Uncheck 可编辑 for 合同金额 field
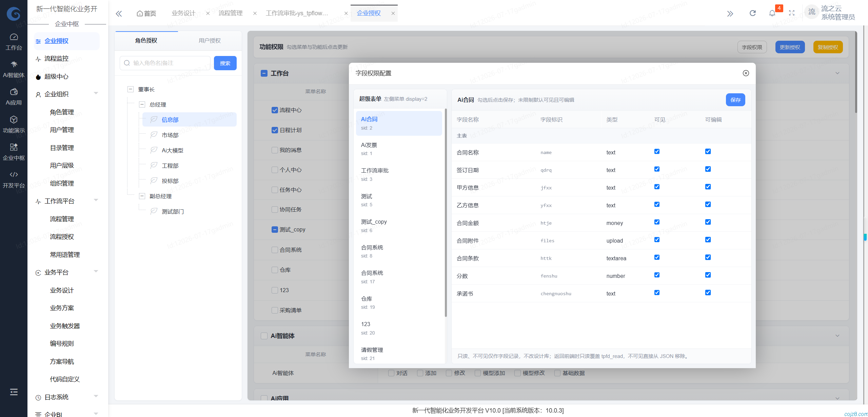This screenshot has width=868, height=417. pos(708,222)
